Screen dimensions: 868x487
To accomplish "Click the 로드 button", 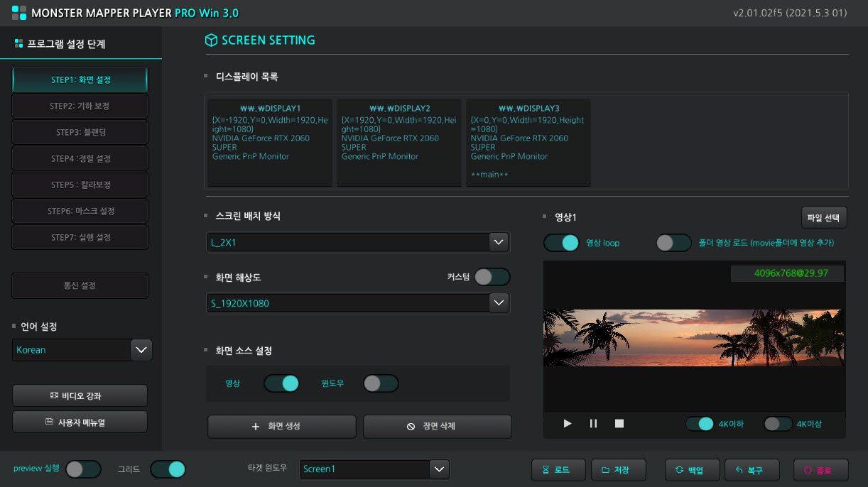I will pos(558,470).
